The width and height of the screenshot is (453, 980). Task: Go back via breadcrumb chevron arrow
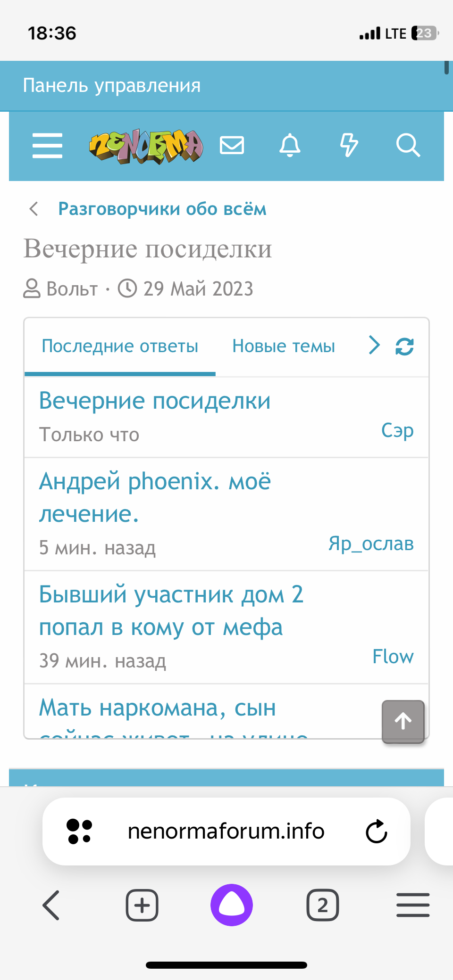click(x=34, y=209)
